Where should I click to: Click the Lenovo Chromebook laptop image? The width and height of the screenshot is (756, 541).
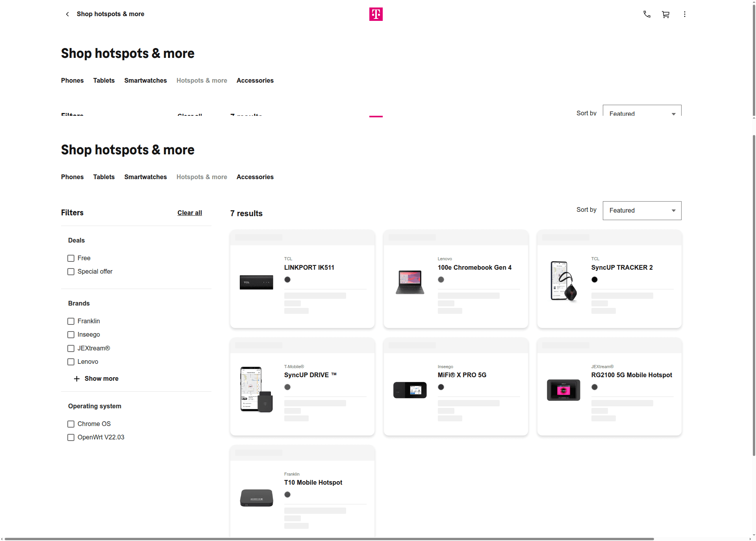coord(410,282)
